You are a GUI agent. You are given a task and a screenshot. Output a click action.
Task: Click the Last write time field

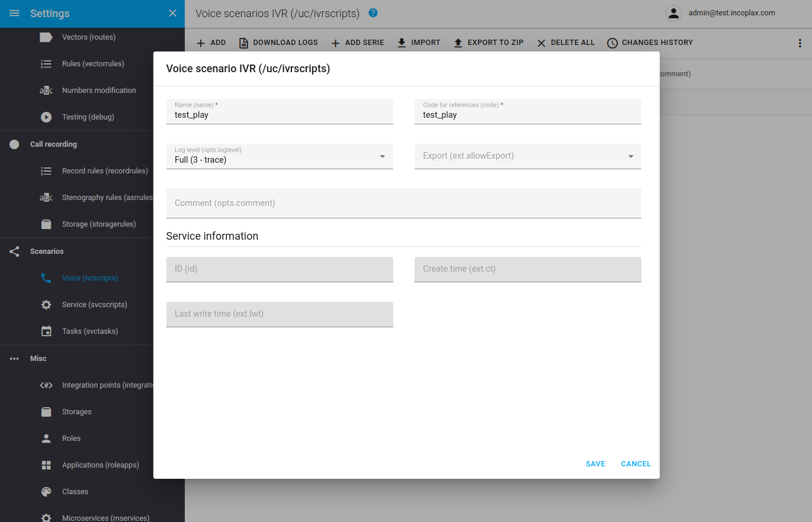tap(280, 314)
